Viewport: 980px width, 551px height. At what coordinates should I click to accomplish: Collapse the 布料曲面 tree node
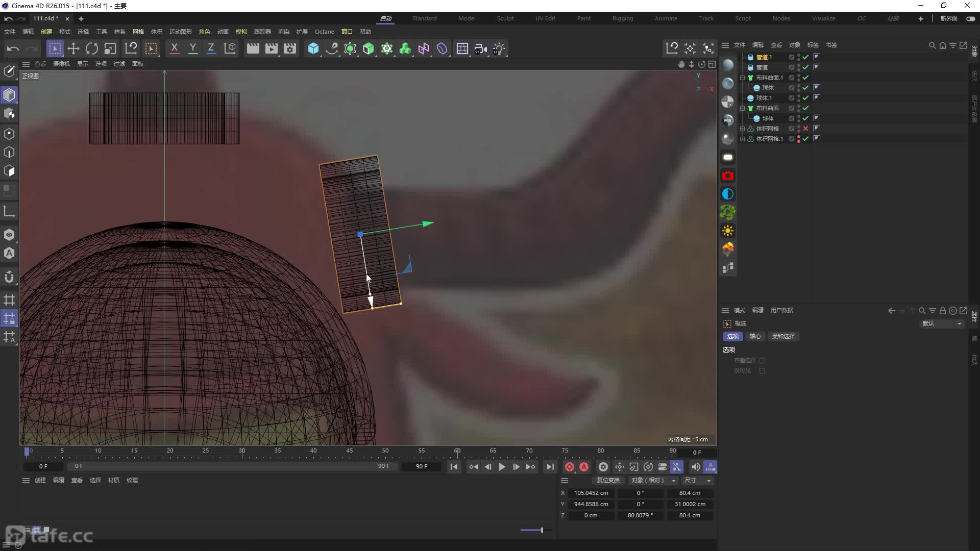743,108
